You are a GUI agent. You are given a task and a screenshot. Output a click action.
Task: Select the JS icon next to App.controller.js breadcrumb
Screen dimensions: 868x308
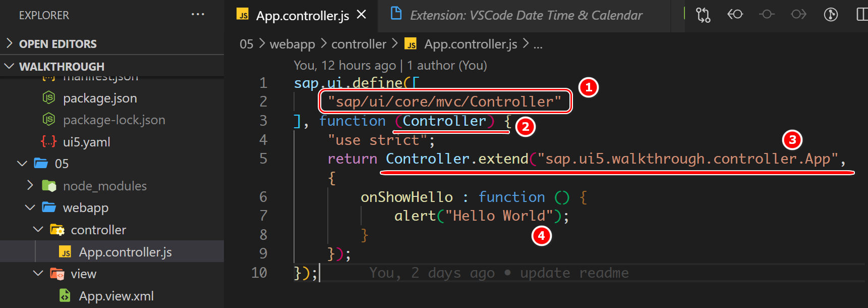[411, 44]
